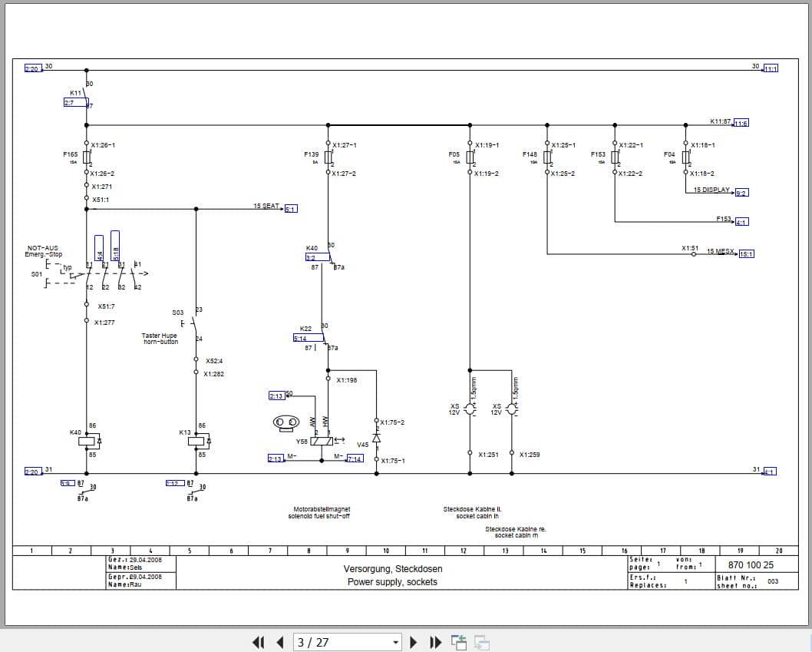Jump to the first page using the toolbar
The width and height of the screenshot is (812, 652).
point(259,642)
